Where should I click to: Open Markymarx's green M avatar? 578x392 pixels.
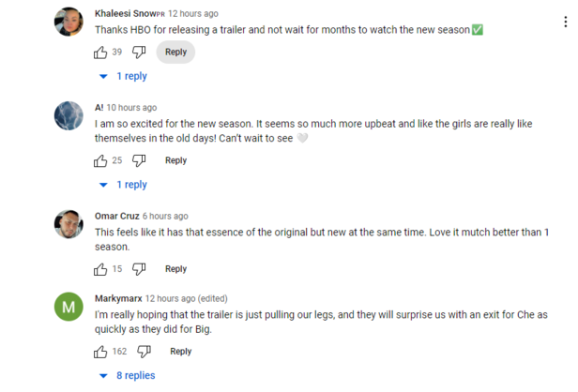coord(68,307)
